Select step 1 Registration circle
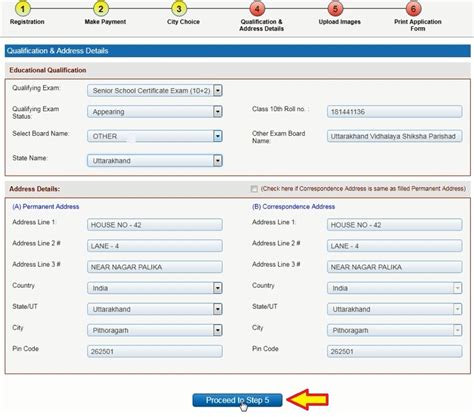The width and height of the screenshot is (474, 417). tap(23, 8)
